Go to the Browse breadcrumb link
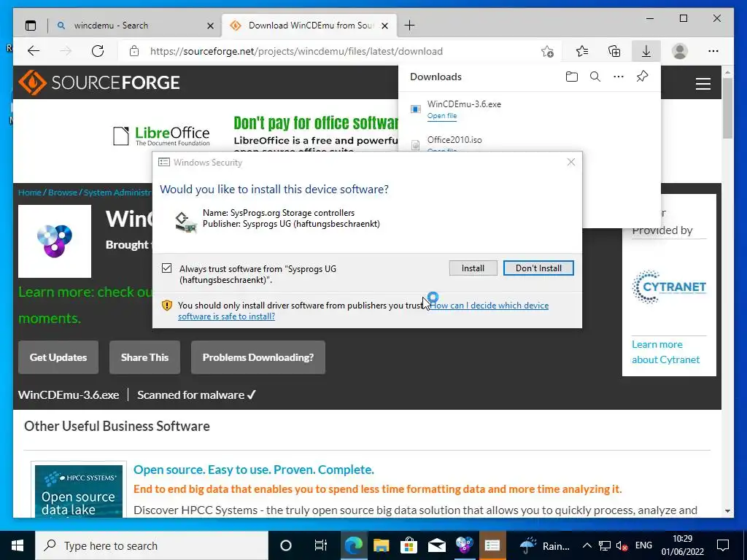 click(63, 192)
